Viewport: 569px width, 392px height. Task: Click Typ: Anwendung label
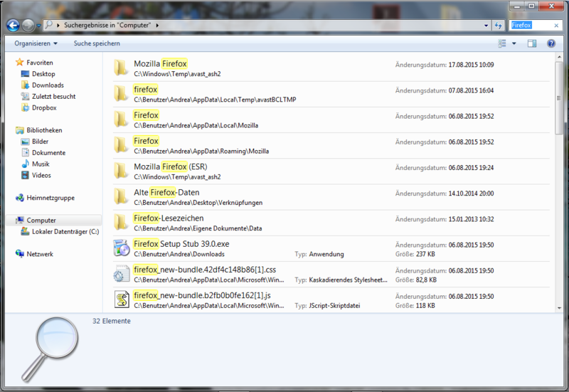[x=319, y=254]
